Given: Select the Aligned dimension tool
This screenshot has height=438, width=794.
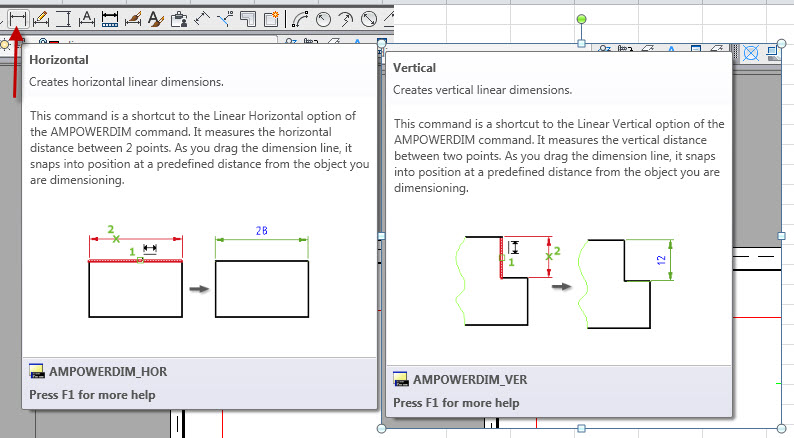Looking at the screenshot, I should (202, 19).
